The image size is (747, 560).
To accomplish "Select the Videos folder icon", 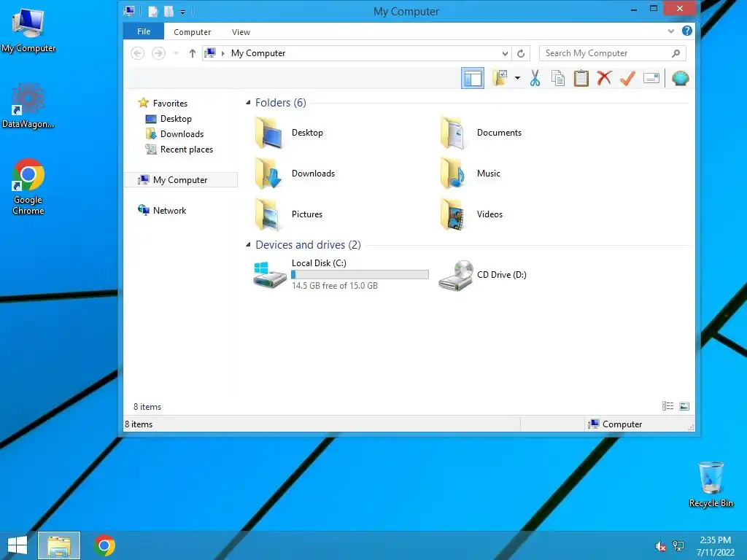I will [x=452, y=214].
